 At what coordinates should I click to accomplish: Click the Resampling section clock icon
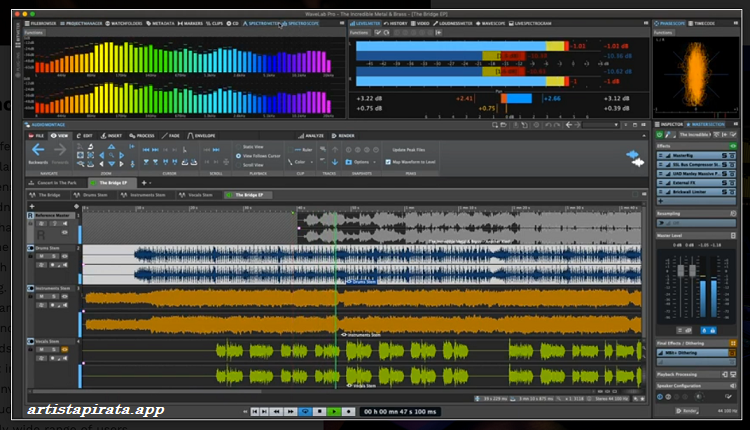(x=733, y=213)
